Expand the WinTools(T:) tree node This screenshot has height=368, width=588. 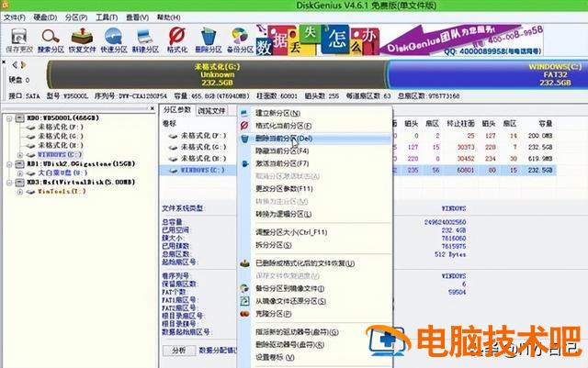click(x=20, y=192)
